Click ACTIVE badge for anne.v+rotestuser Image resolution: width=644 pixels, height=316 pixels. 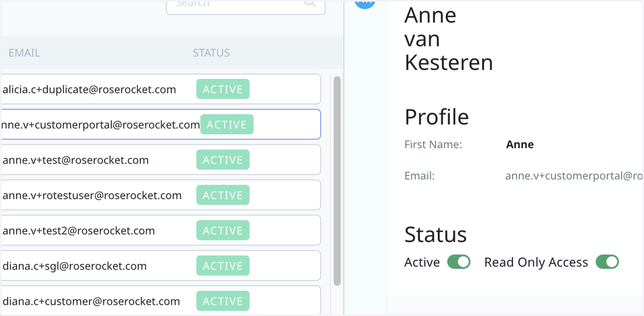click(223, 195)
